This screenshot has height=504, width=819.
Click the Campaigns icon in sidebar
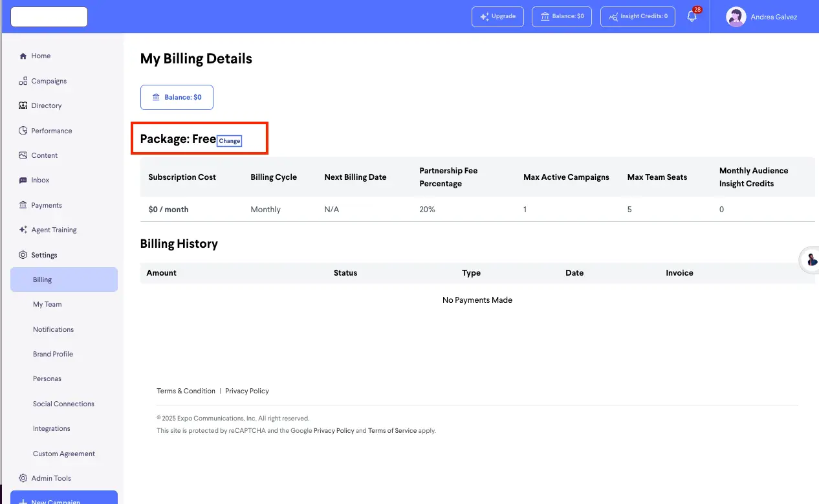(23, 81)
